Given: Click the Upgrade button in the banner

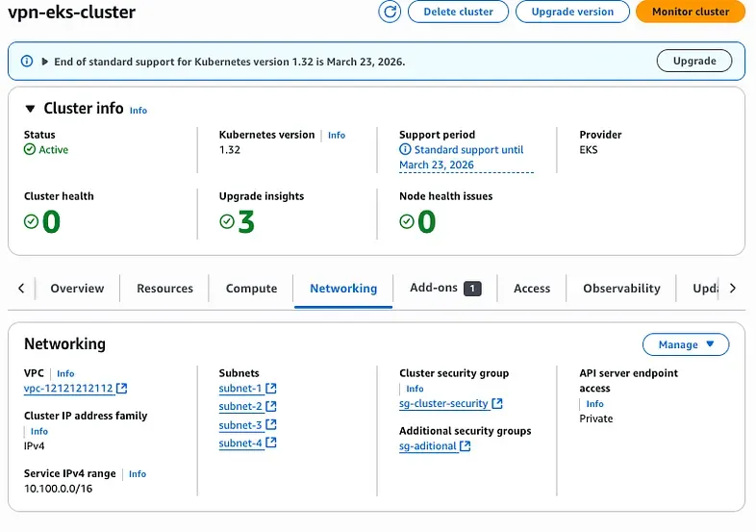Looking at the screenshot, I should click(x=693, y=61).
